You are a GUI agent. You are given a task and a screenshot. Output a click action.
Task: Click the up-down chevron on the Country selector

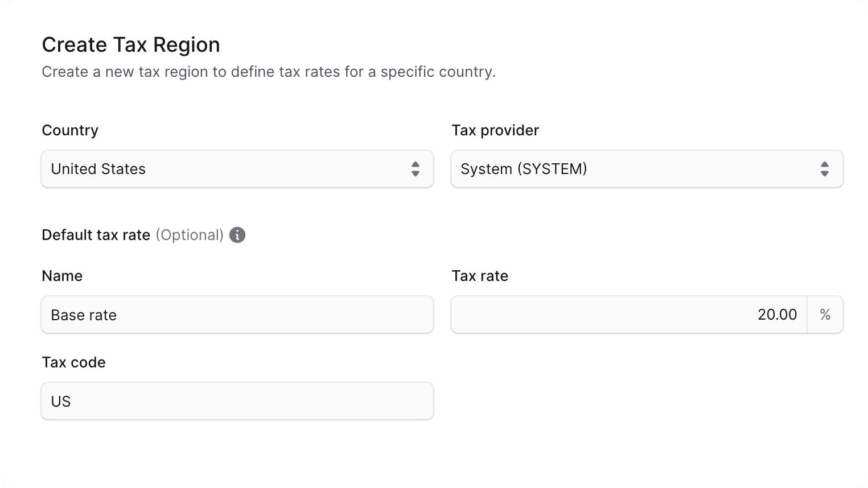pyautogui.click(x=416, y=169)
